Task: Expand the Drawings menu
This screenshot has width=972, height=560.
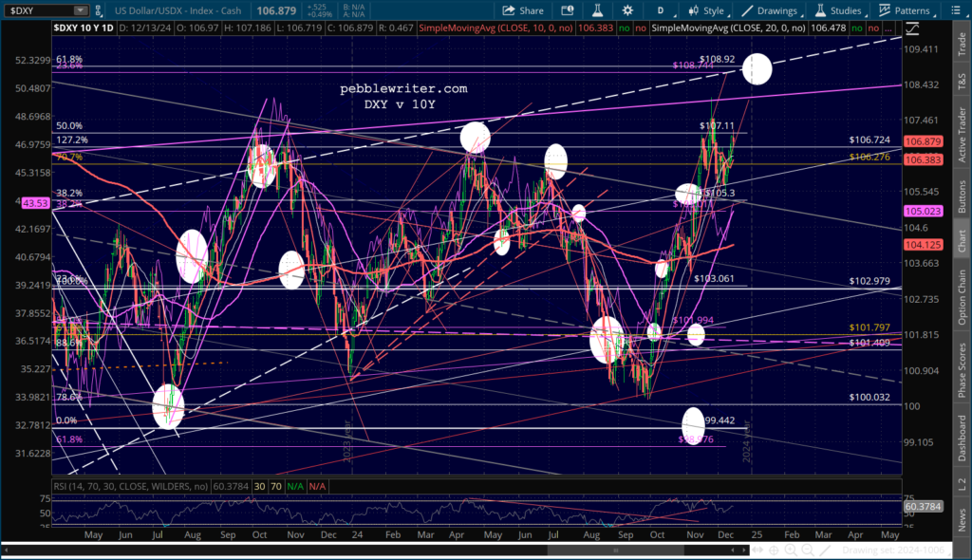Action: 770,10
